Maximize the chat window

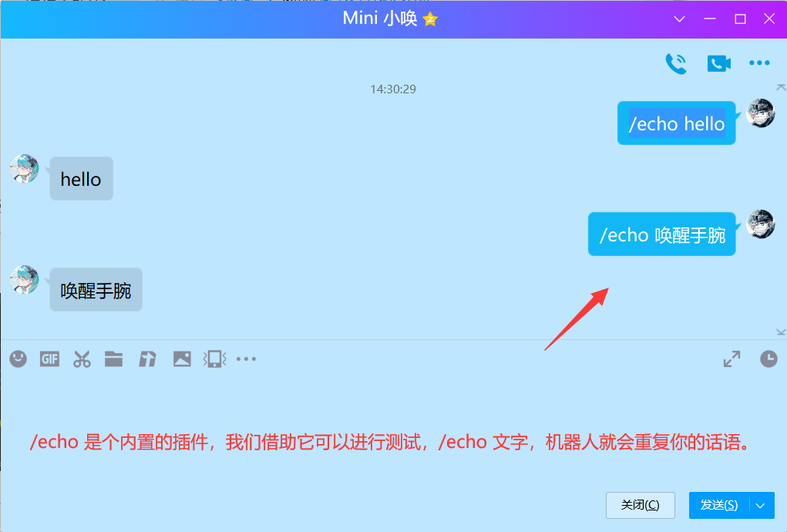click(740, 19)
